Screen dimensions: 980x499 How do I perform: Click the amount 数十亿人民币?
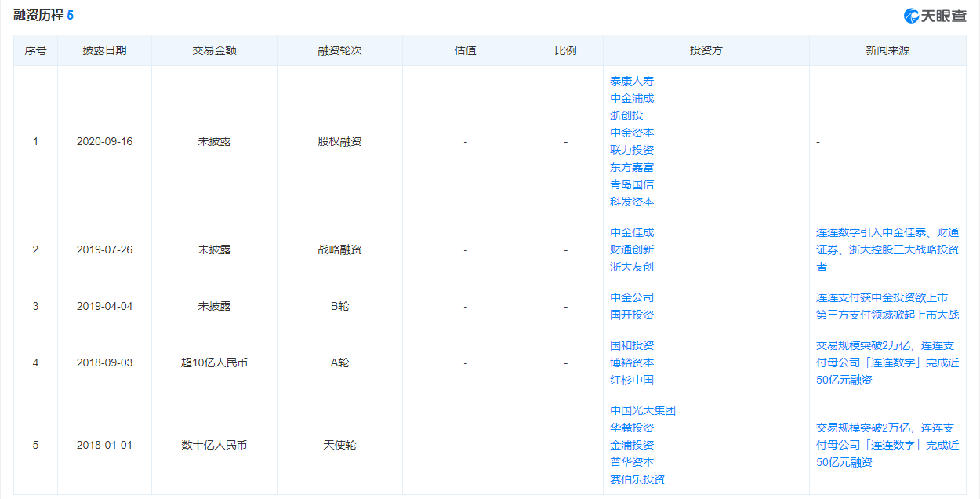click(214, 445)
